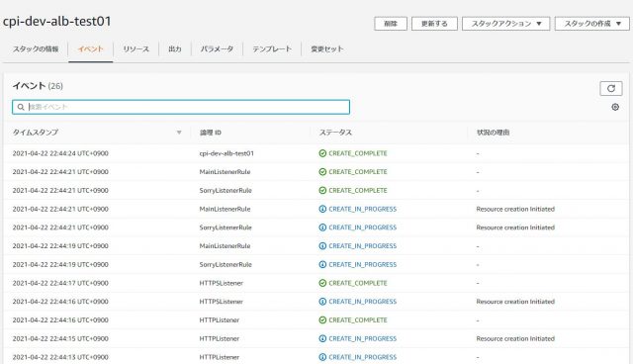Click the complete icon for SorryListenerRule at 22:44:21
This screenshot has height=364, width=633.
pyautogui.click(x=322, y=191)
